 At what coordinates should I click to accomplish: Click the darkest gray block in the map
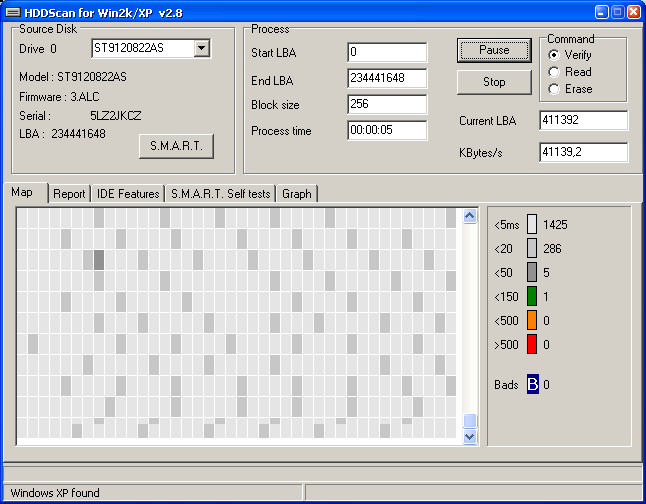(x=99, y=260)
